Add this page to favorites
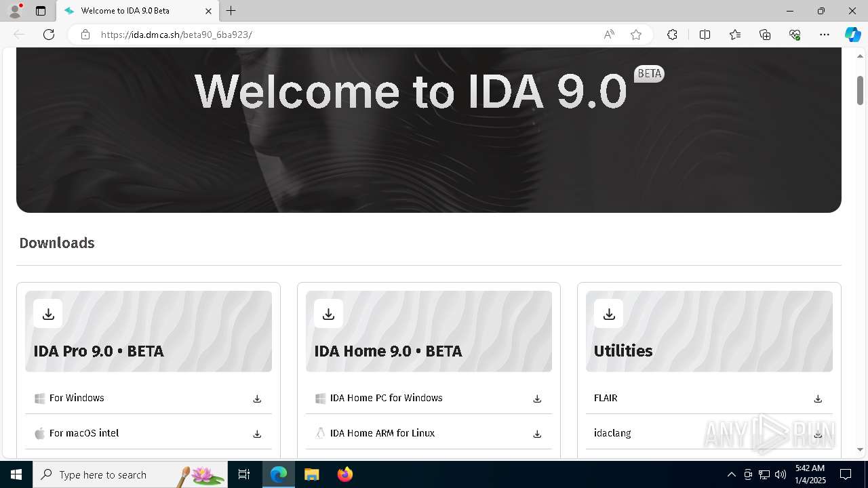Image resolution: width=868 pixels, height=488 pixels. [x=636, y=35]
